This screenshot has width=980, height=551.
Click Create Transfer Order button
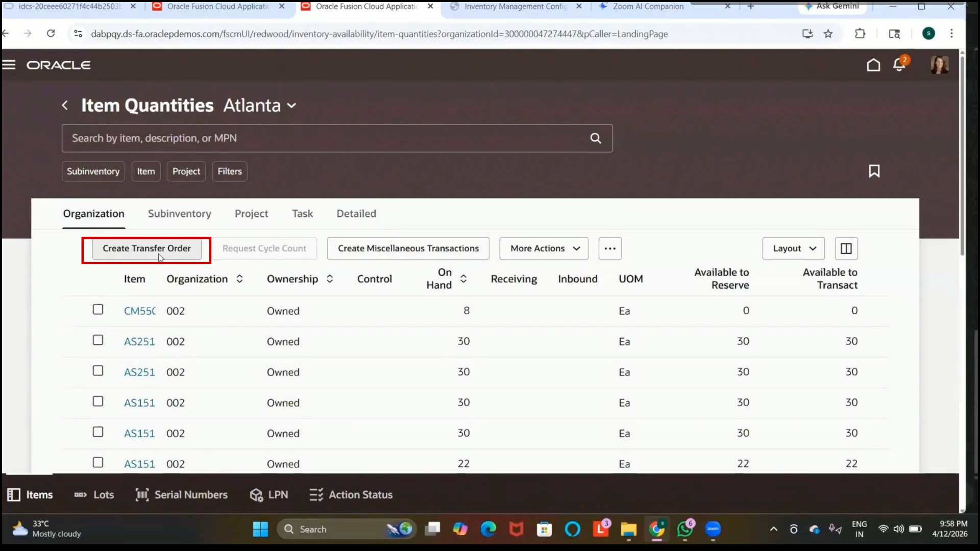tap(147, 248)
